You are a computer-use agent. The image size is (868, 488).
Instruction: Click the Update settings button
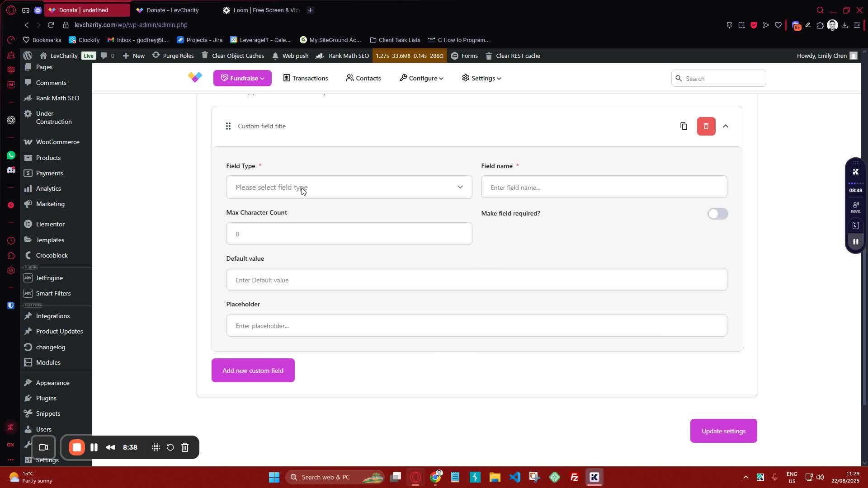click(x=723, y=431)
